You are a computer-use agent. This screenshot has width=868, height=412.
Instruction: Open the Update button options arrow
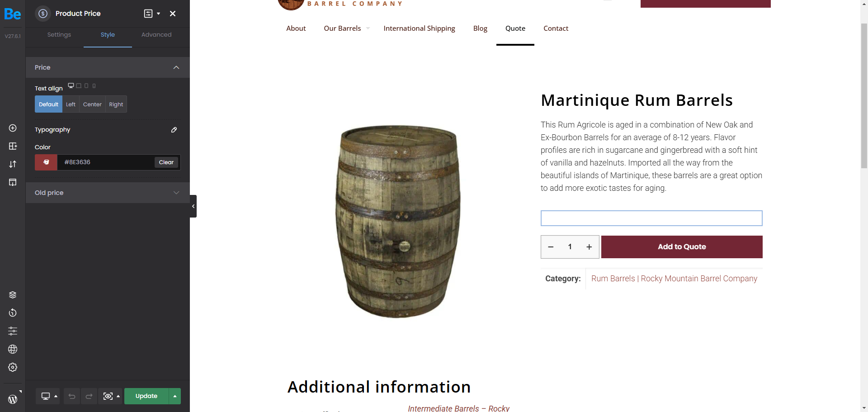point(175,396)
